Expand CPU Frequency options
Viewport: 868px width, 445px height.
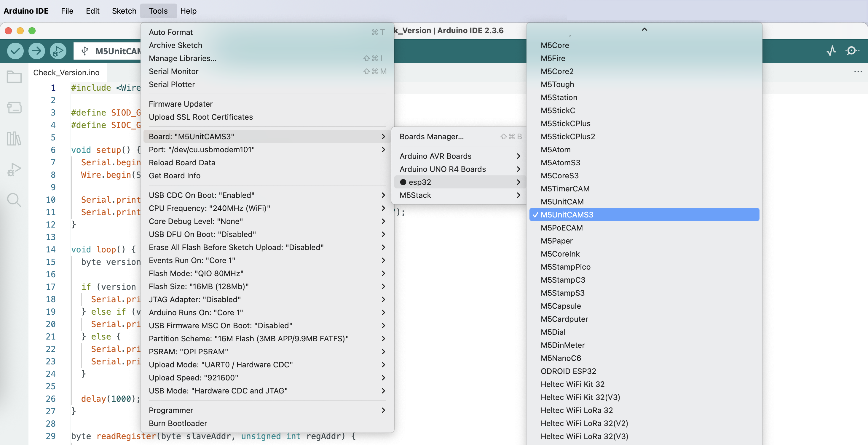point(267,208)
